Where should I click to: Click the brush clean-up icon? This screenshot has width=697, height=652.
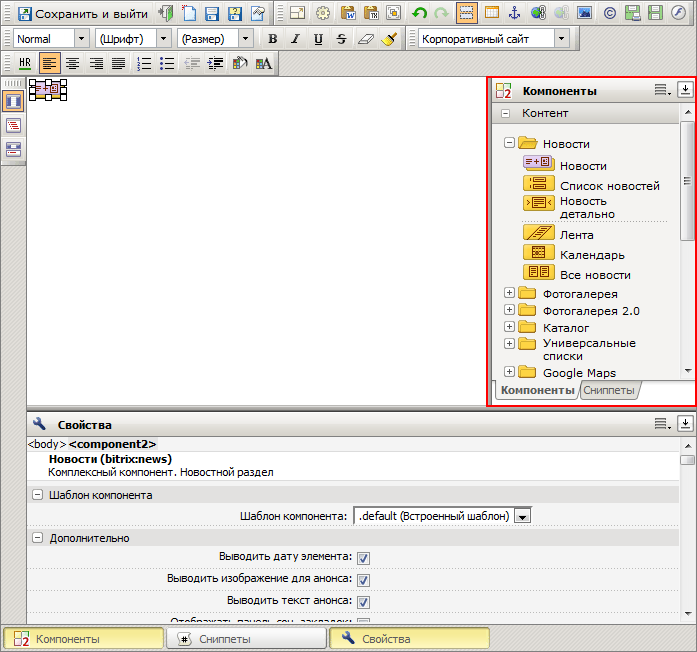pos(389,39)
